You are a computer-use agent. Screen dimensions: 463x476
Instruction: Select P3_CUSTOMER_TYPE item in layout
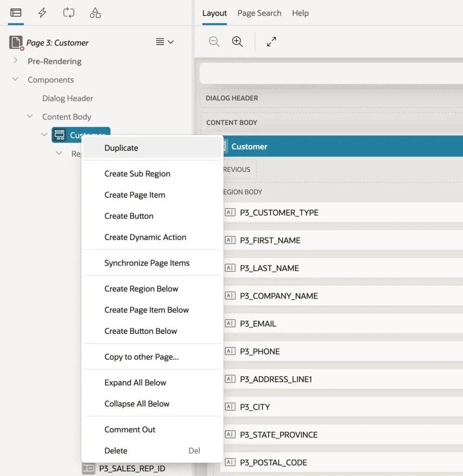343,212
